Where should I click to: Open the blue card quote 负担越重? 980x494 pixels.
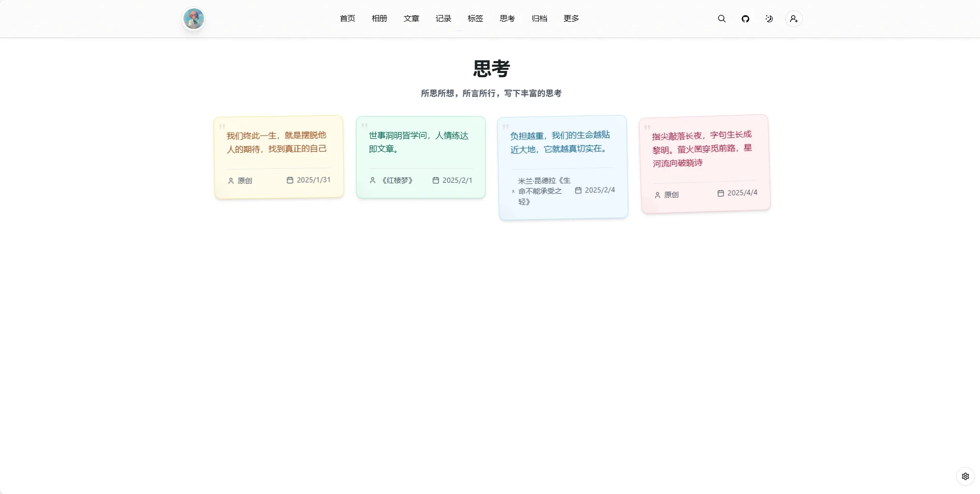tap(560, 142)
